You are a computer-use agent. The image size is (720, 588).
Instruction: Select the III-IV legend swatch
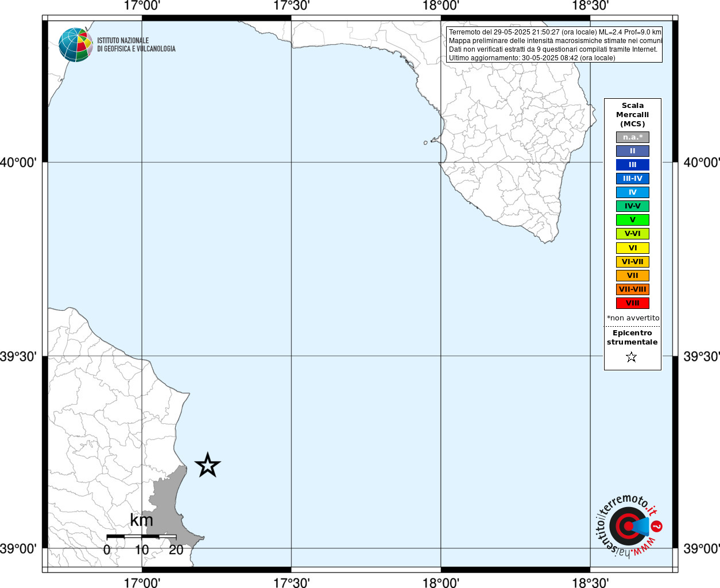point(632,179)
